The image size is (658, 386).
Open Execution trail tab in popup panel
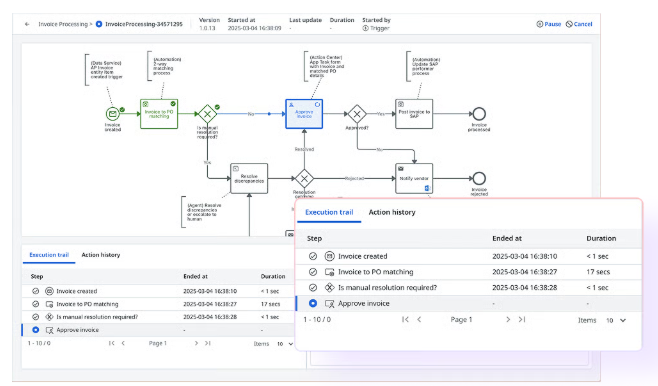pyautogui.click(x=329, y=212)
